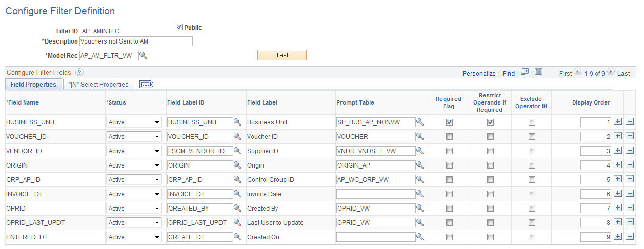Delete the OPRID_LAST_UPDT row
Viewport: 644px width, 249px height.
[630, 223]
